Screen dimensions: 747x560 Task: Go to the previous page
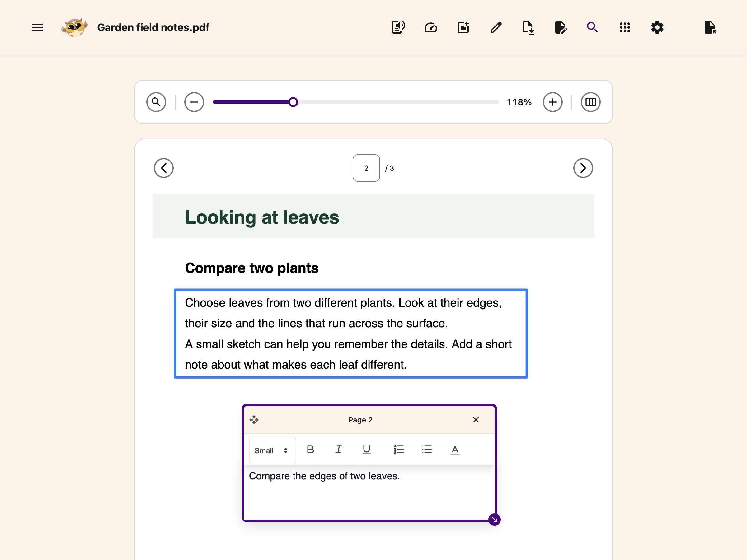(x=163, y=168)
